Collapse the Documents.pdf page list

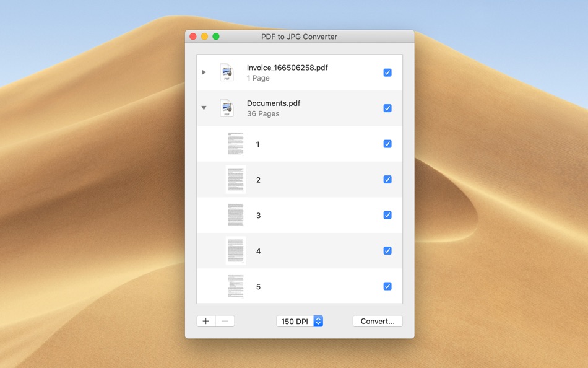point(204,108)
